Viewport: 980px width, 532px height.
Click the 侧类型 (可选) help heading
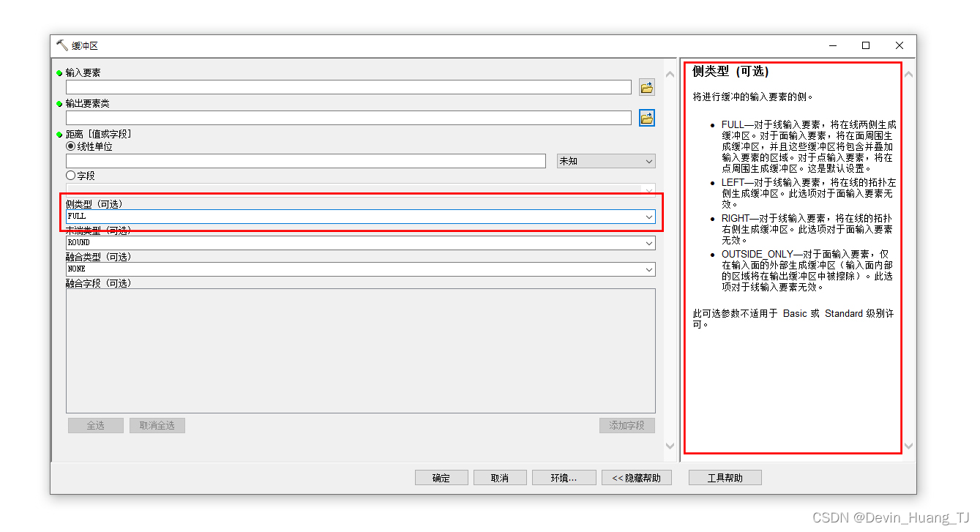coord(730,72)
